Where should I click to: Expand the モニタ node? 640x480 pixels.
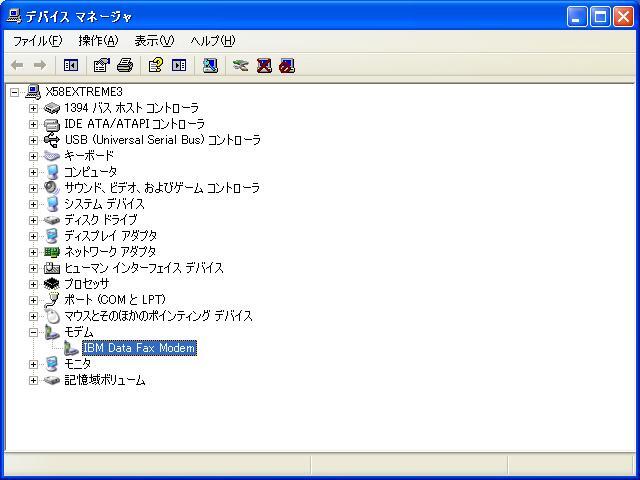pos(33,364)
